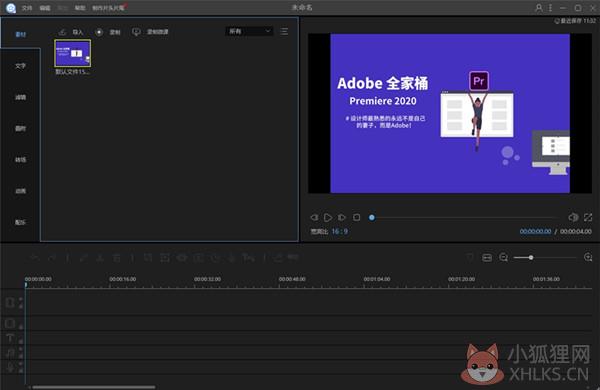The width and height of the screenshot is (600, 390).
Task: Click the preview volume speaker icon
Action: click(573, 217)
